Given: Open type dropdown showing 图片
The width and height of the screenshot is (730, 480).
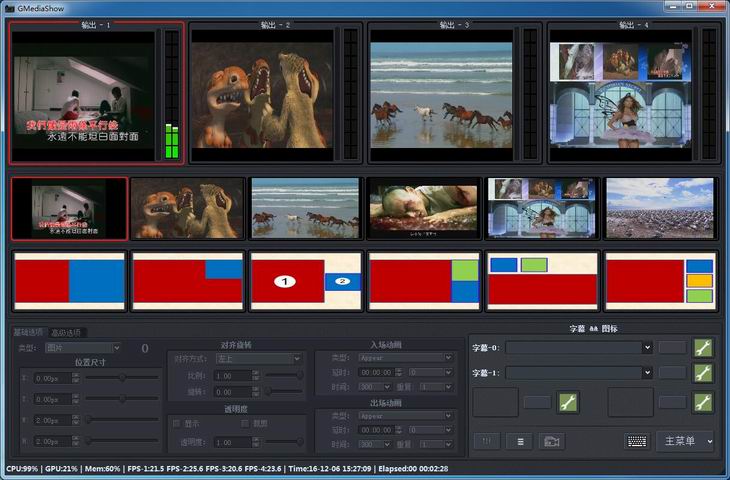Looking at the screenshot, I should [83, 348].
